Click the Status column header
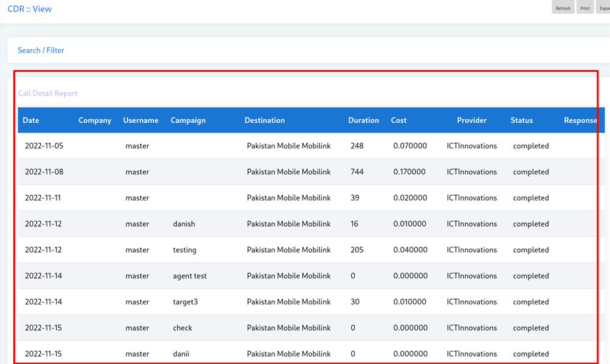The height and width of the screenshot is (364, 610). point(522,120)
